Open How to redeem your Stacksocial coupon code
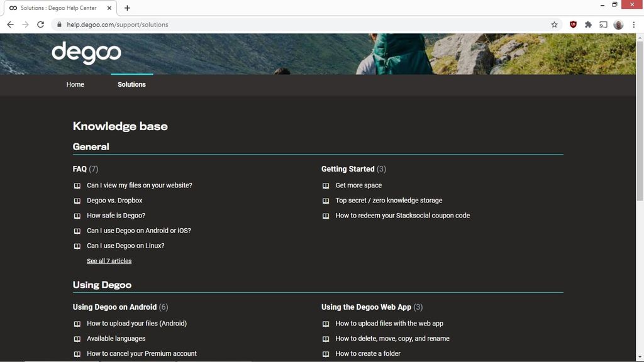The image size is (644, 362). pos(402,215)
